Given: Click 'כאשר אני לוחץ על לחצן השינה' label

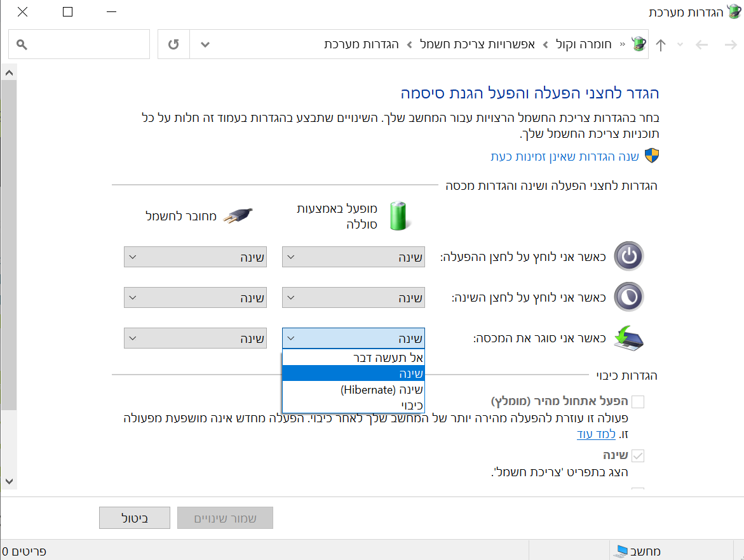Looking at the screenshot, I should (529, 298).
